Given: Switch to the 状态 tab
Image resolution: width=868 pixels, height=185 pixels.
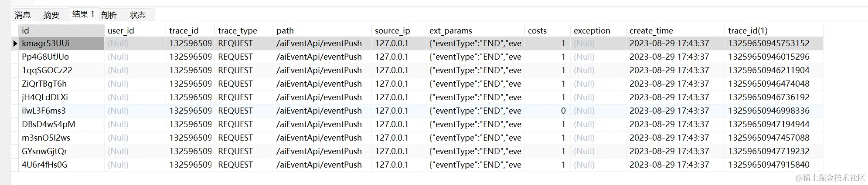Looking at the screenshot, I should [138, 15].
